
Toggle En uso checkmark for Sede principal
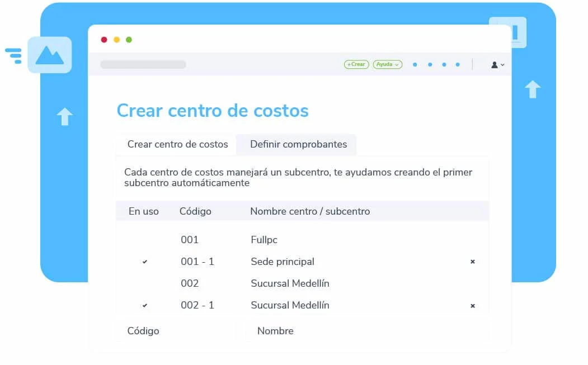pos(145,262)
